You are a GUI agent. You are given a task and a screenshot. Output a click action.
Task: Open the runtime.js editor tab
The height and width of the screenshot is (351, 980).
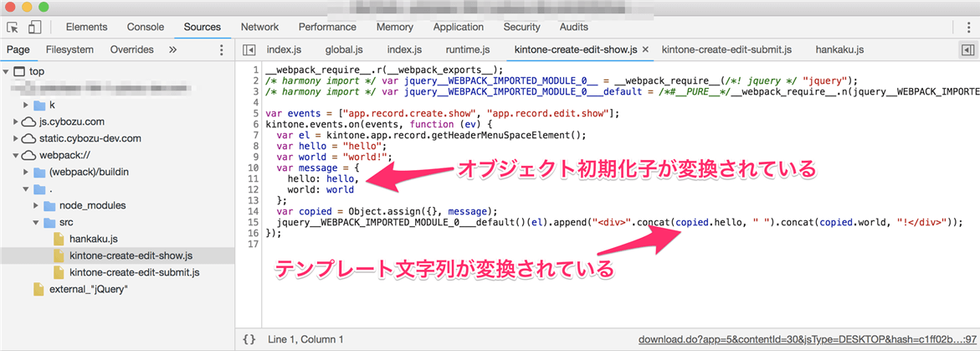coord(468,49)
